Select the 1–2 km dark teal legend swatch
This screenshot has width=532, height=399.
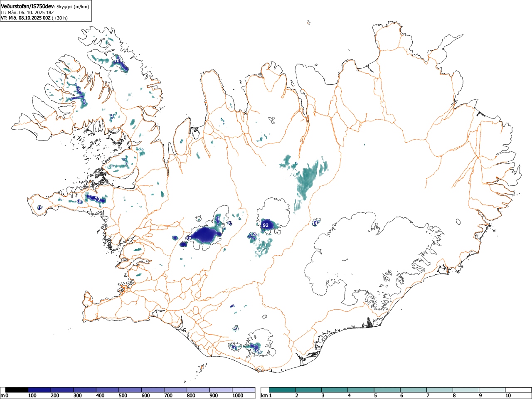[283, 390]
